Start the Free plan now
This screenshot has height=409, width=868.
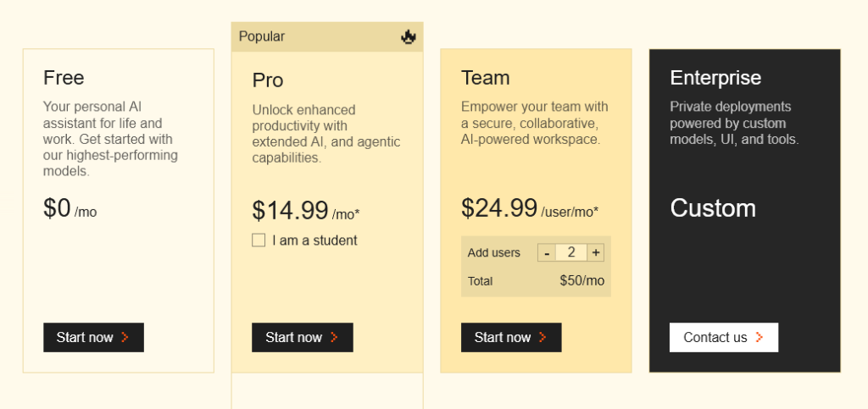93,337
